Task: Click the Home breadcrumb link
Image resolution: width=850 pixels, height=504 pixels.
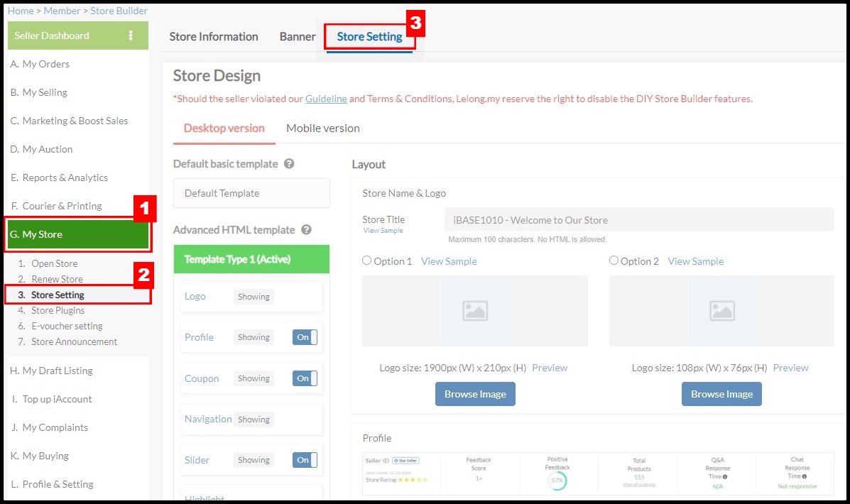Action: [21, 11]
